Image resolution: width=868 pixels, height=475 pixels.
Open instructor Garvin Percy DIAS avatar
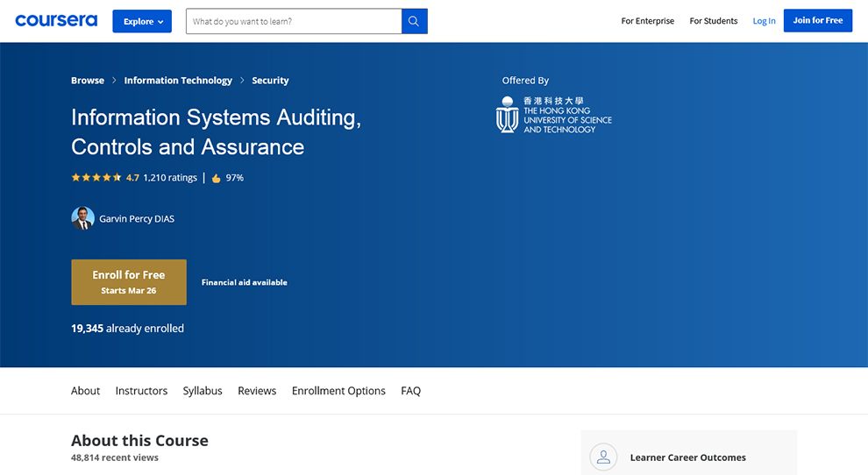coord(82,218)
